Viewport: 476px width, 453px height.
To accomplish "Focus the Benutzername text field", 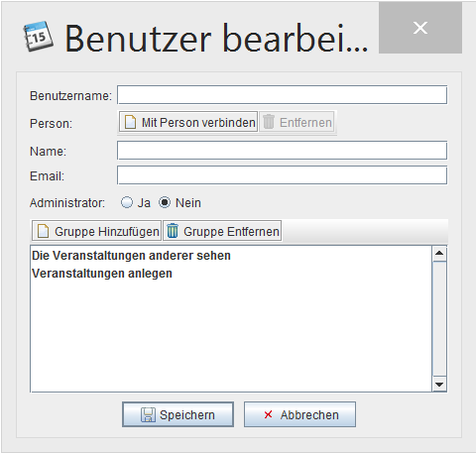I will click(283, 95).
